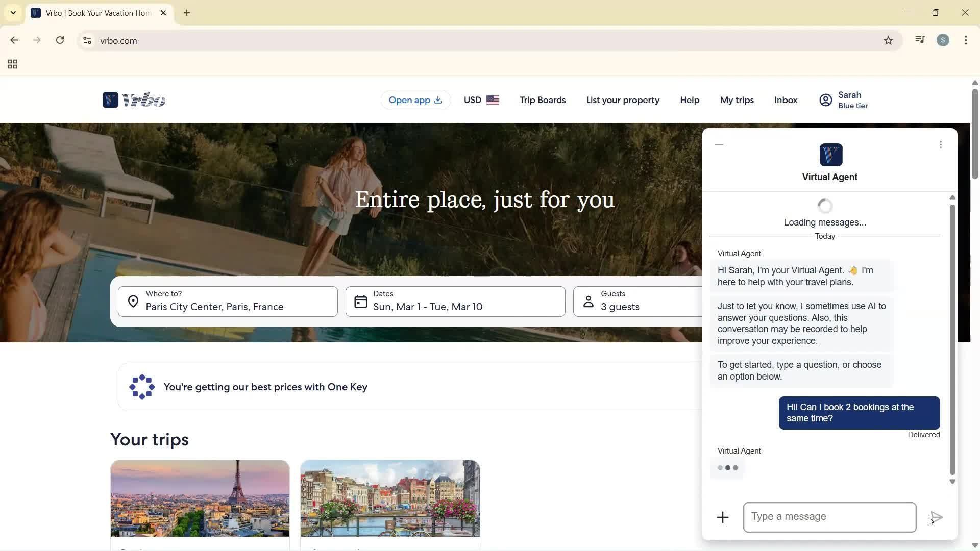The height and width of the screenshot is (551, 980).
Task: Open the Dates picker field
Action: click(455, 302)
